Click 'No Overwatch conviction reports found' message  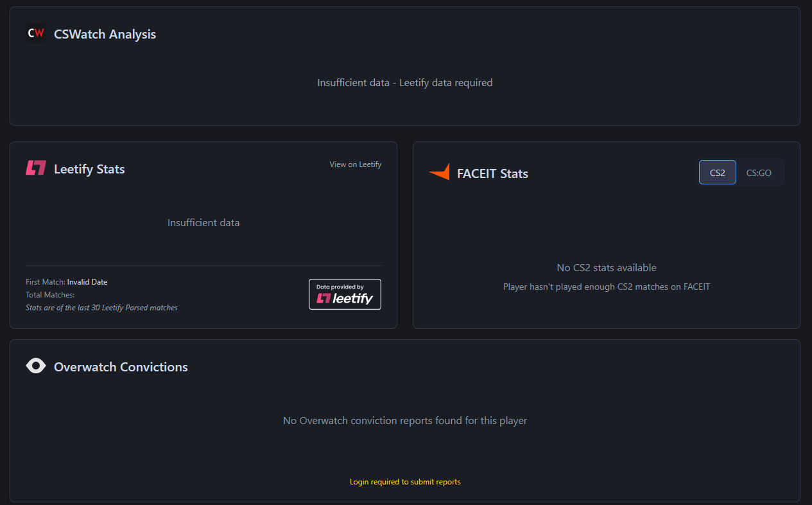tap(405, 421)
